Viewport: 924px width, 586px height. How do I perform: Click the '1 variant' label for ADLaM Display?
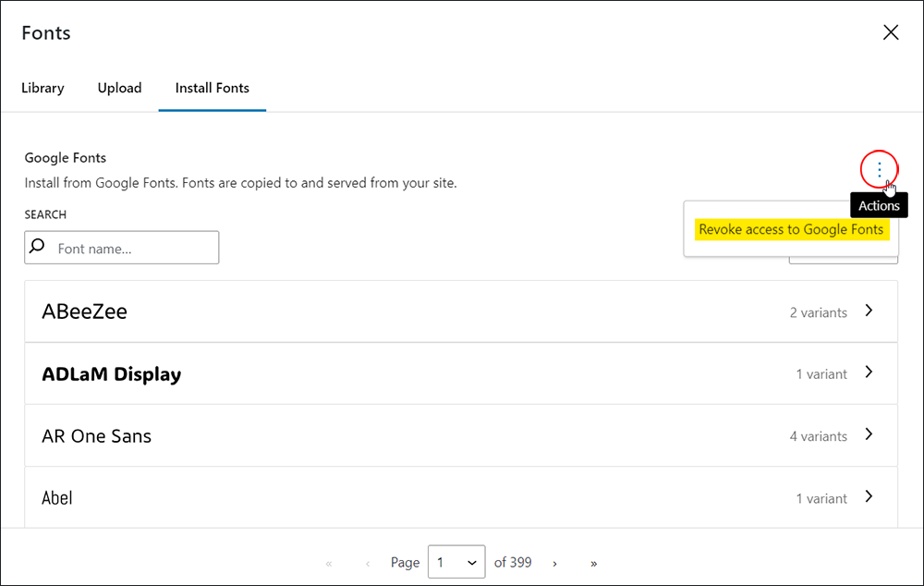(821, 374)
